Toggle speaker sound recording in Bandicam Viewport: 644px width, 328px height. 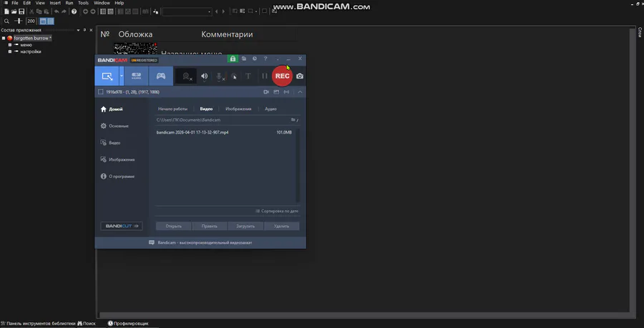pos(204,76)
